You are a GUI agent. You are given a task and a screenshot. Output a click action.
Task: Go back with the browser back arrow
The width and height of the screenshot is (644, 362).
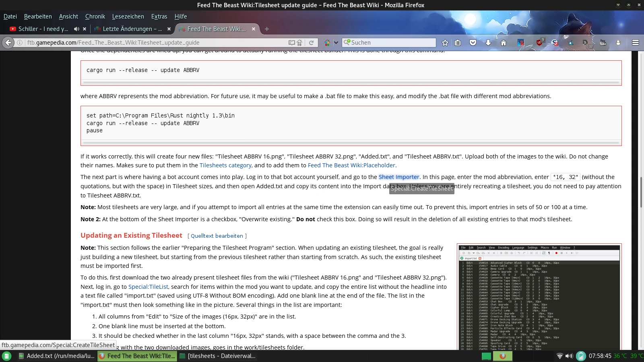[8, 43]
